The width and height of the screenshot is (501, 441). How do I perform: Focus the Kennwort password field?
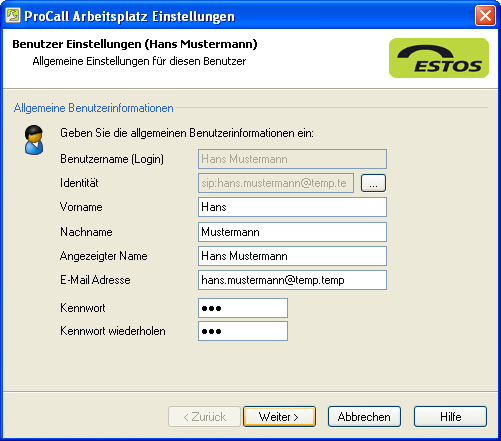click(243, 308)
